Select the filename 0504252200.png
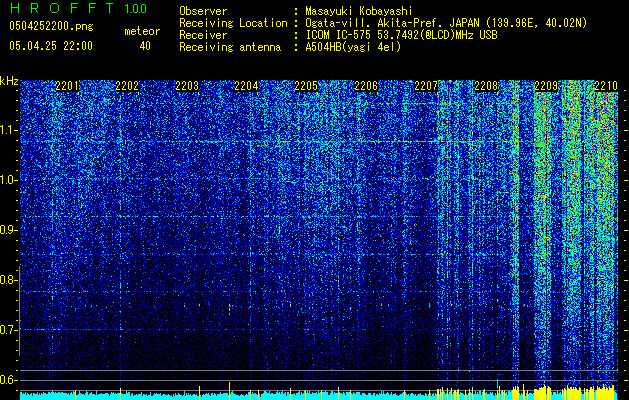Viewport: 629px width, 400px height. [51, 26]
